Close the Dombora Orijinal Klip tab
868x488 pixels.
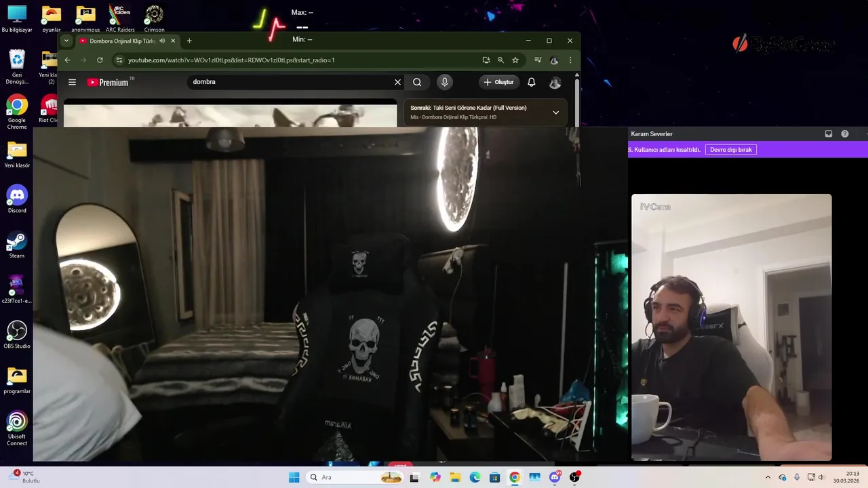pyautogui.click(x=173, y=41)
